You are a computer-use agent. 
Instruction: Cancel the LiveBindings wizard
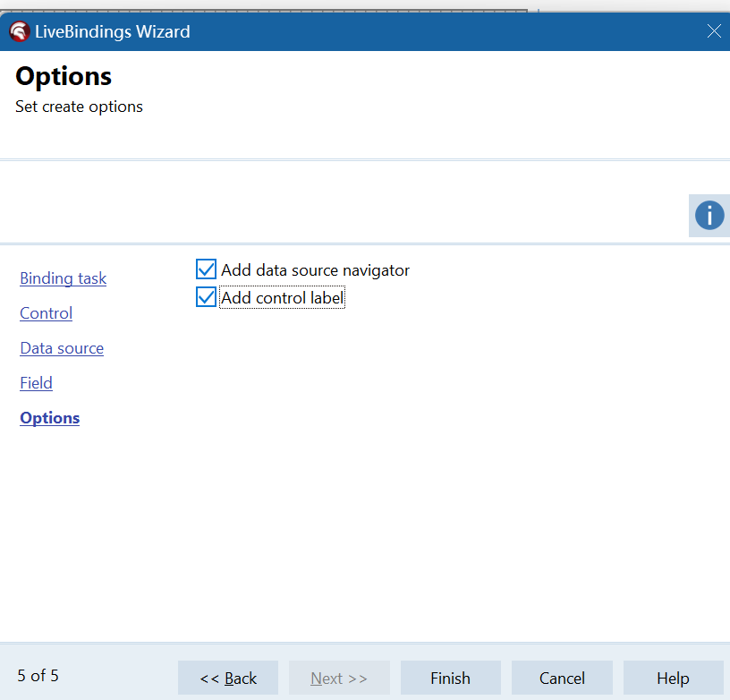pos(562,678)
